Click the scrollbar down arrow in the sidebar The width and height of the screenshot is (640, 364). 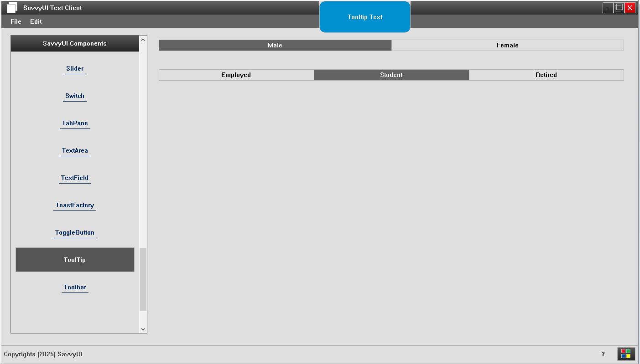[142, 329]
